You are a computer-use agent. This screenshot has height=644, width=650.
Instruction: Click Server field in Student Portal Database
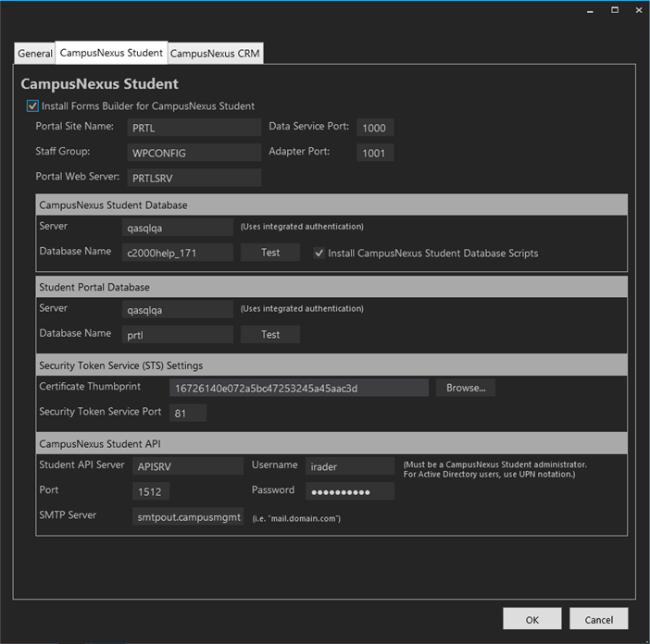click(178, 309)
